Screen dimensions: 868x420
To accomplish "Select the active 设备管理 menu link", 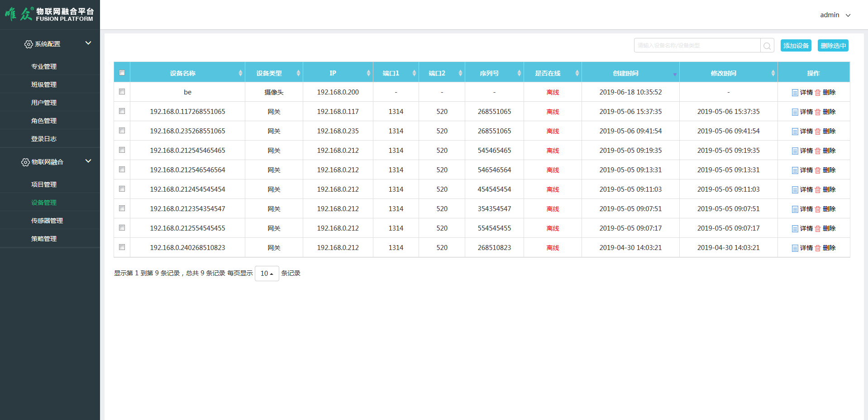I will point(44,203).
